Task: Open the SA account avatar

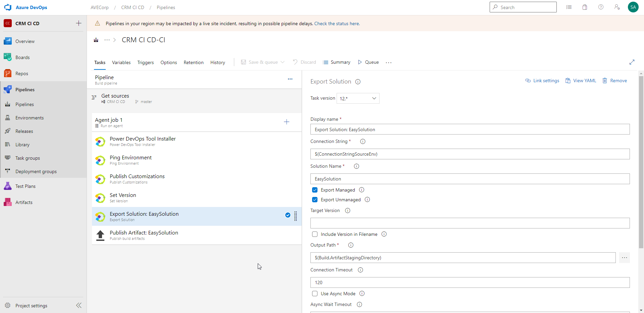Action: click(633, 7)
